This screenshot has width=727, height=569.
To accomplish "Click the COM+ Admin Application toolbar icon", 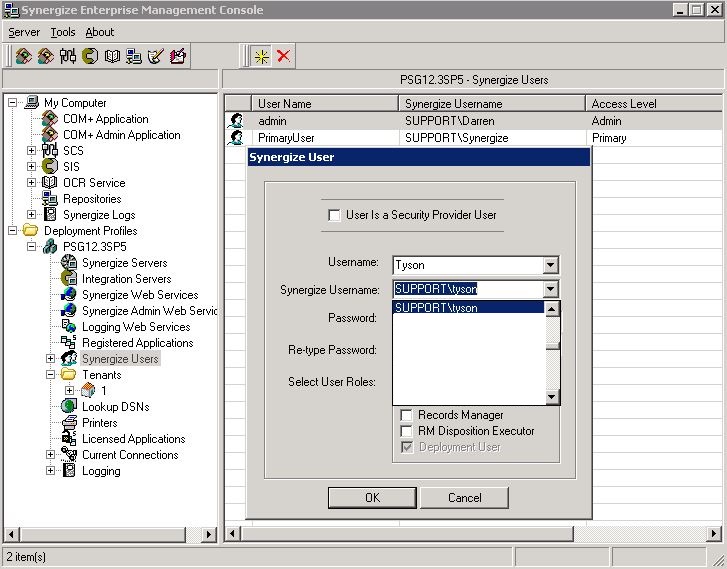I will [45, 56].
